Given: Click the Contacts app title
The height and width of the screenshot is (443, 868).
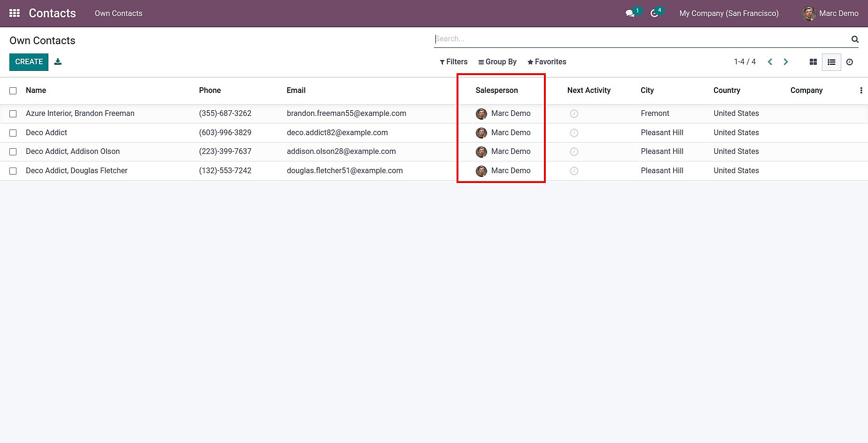Looking at the screenshot, I should 52,13.
